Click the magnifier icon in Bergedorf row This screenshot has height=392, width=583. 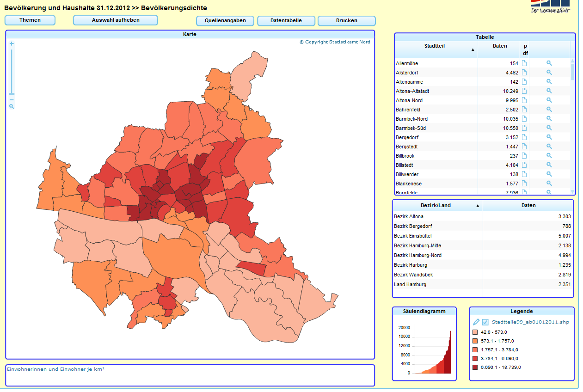(549, 137)
